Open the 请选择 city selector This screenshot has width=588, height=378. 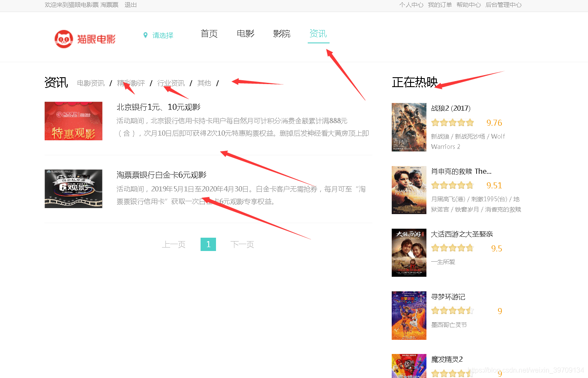click(x=163, y=36)
